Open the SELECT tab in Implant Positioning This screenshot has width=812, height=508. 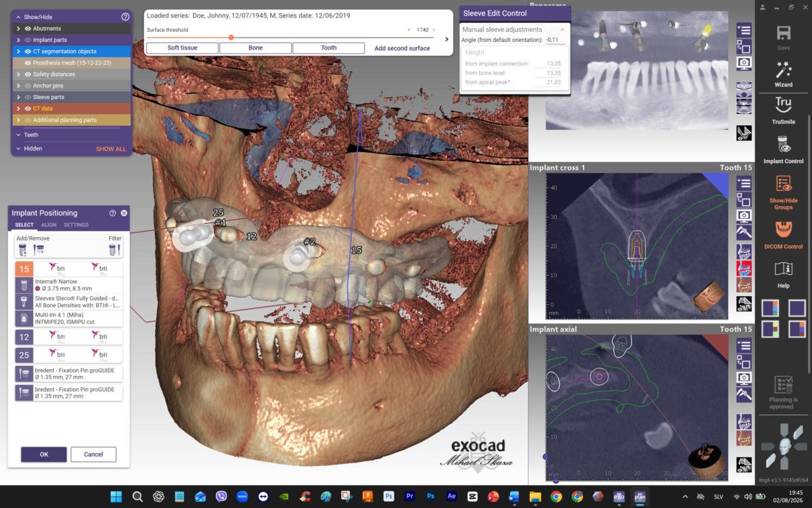pyautogui.click(x=24, y=225)
